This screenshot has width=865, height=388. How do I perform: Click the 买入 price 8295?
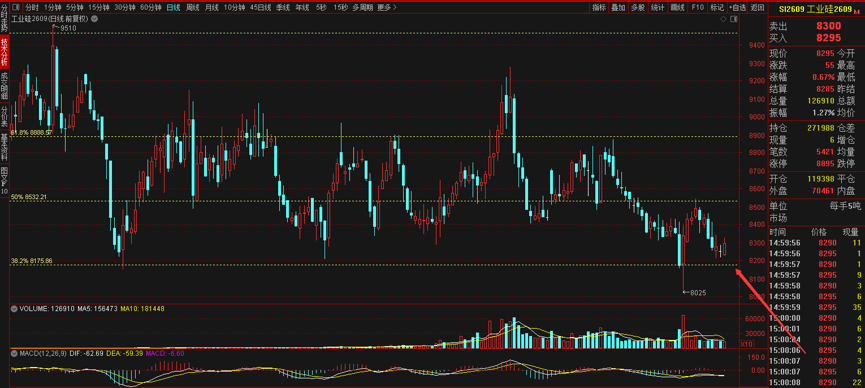click(x=828, y=38)
